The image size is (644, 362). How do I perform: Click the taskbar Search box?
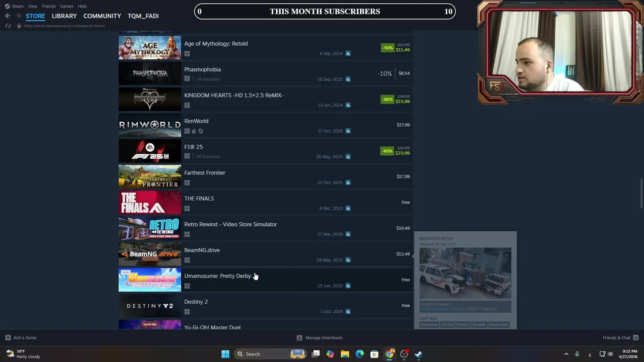pos(272,354)
